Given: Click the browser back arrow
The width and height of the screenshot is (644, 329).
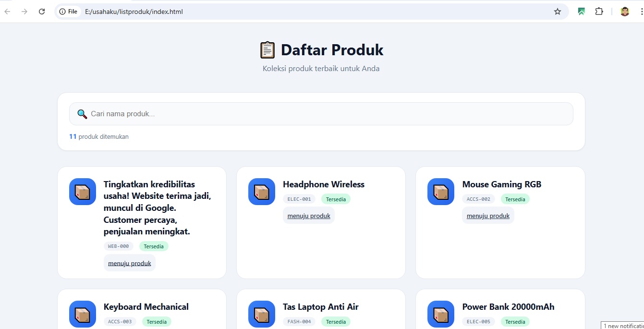Looking at the screenshot, I should click(7, 12).
